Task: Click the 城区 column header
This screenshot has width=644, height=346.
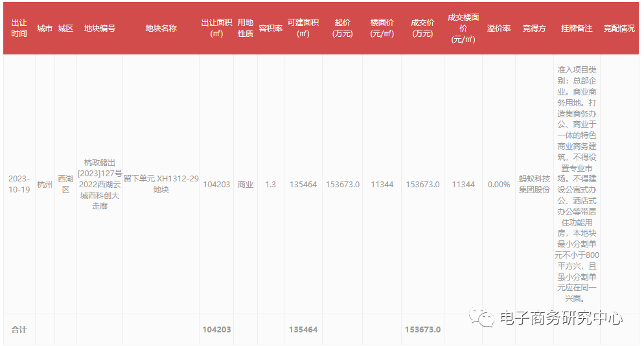Action: (65, 29)
